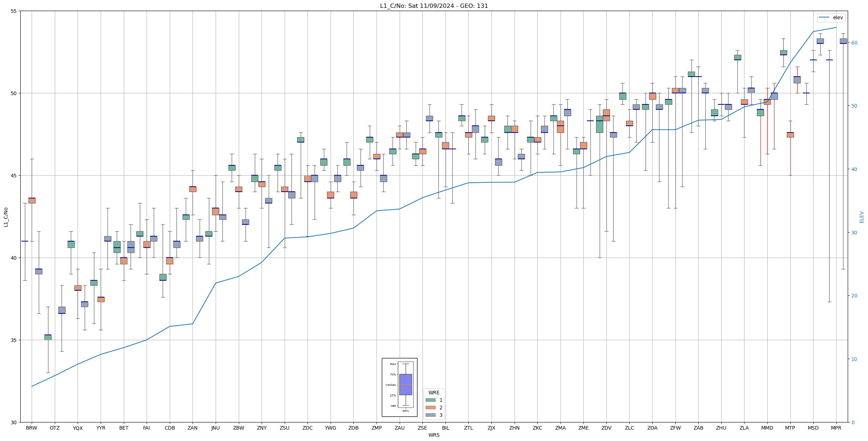Click the green WRE 1 legend swatch
868x441 pixels.
[430, 400]
